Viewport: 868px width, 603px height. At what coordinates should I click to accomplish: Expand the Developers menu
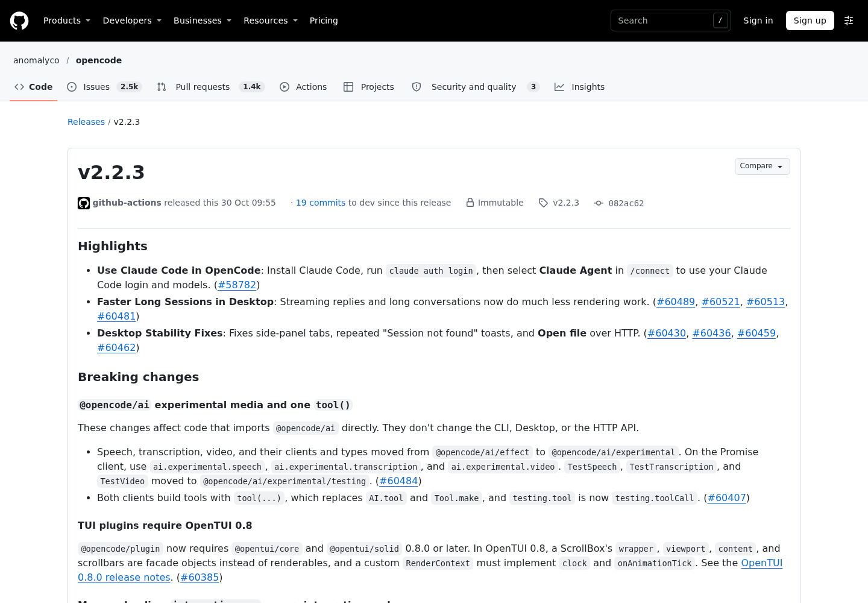132,21
